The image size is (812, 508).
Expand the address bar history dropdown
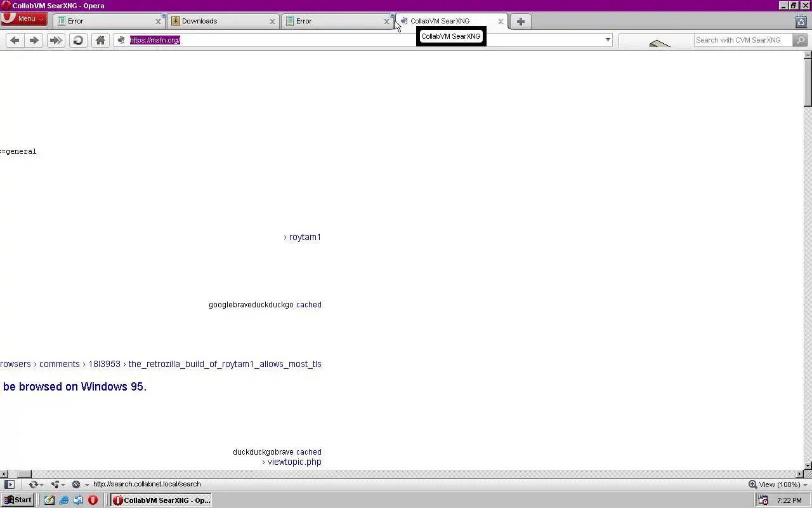click(x=608, y=40)
